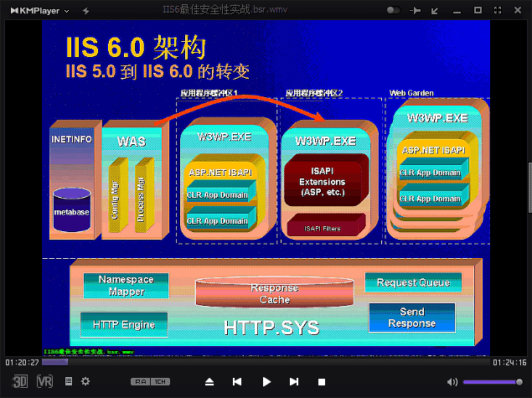Viewport: 532px width, 398px height.
Task: Stop the video playback
Action: 322,382
